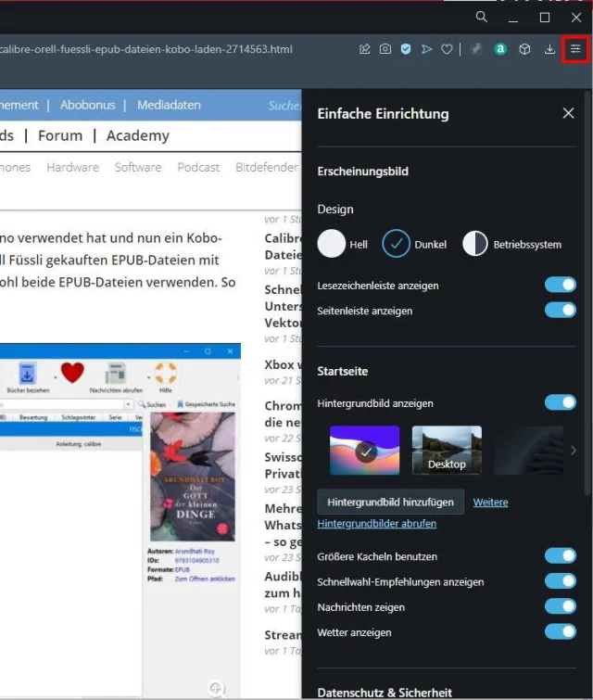Toggle Lesezeichenleiste anzeigen switch
Screen dimensions: 593x700
[561, 285]
